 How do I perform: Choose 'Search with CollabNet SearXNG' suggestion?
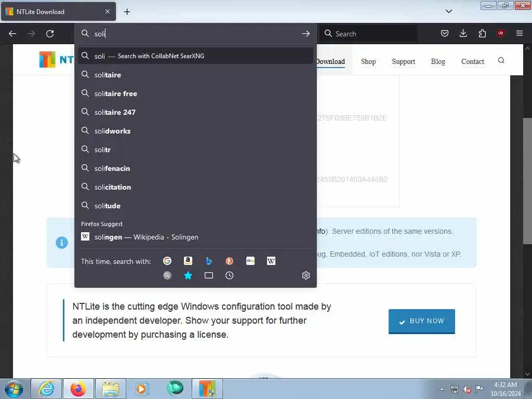[x=195, y=56]
